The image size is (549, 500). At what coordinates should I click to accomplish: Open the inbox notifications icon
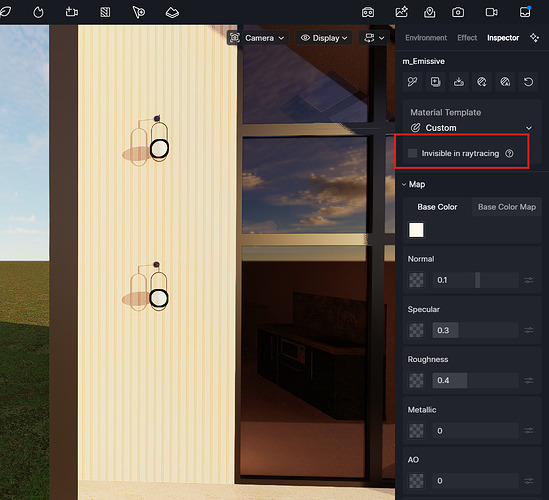[x=525, y=12]
